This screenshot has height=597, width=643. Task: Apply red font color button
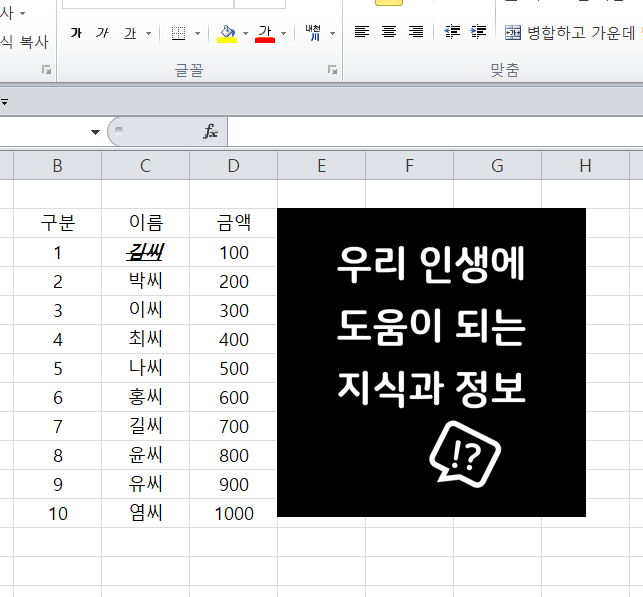coord(265,33)
